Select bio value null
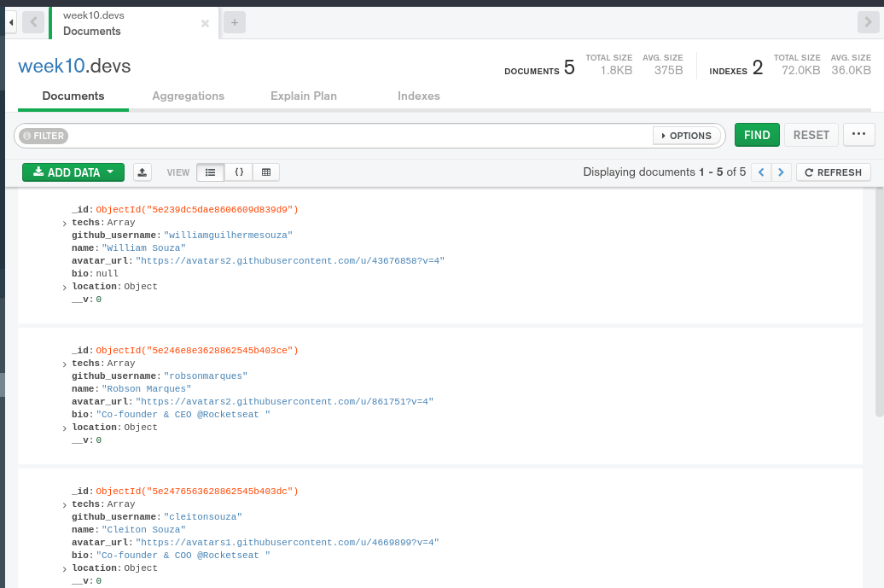 click(108, 273)
